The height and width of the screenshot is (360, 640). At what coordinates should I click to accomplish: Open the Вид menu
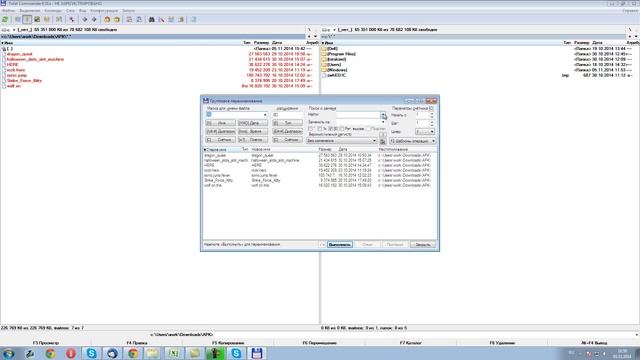[83, 11]
